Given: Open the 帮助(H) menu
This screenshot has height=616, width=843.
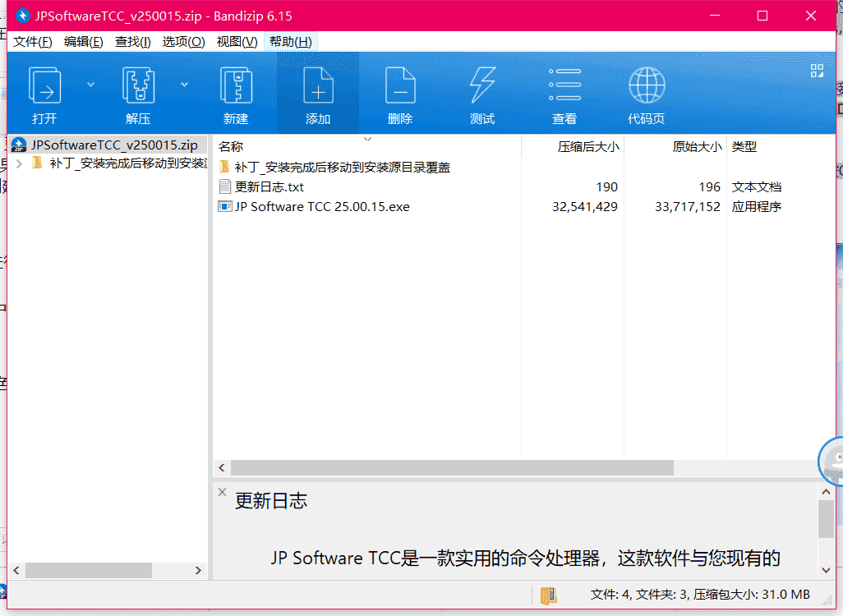Looking at the screenshot, I should click(x=290, y=42).
